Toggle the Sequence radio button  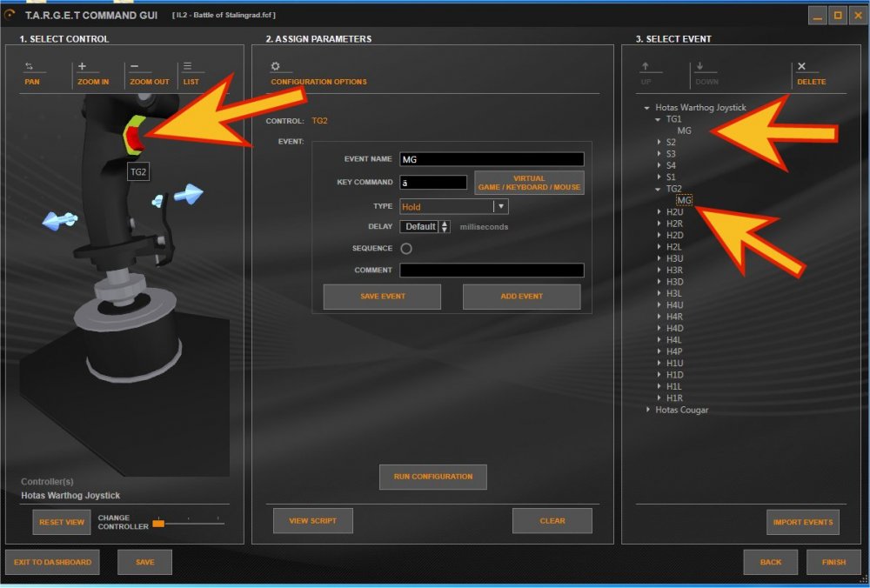tap(406, 249)
